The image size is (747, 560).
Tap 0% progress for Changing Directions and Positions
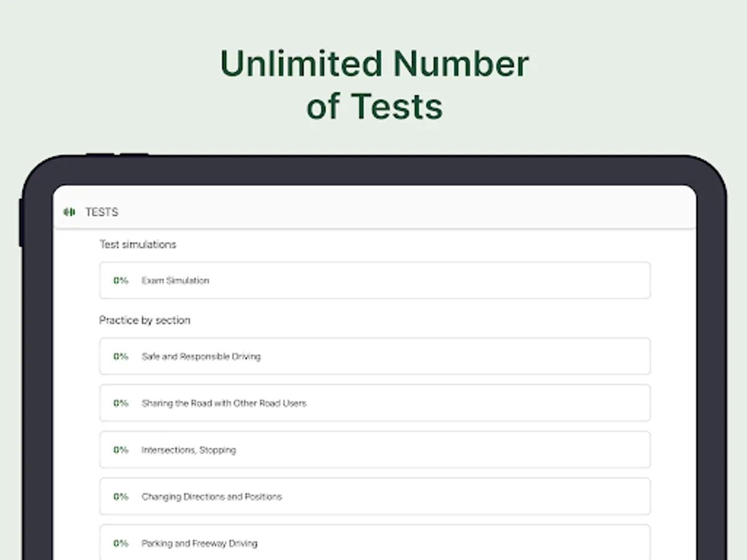click(x=121, y=497)
